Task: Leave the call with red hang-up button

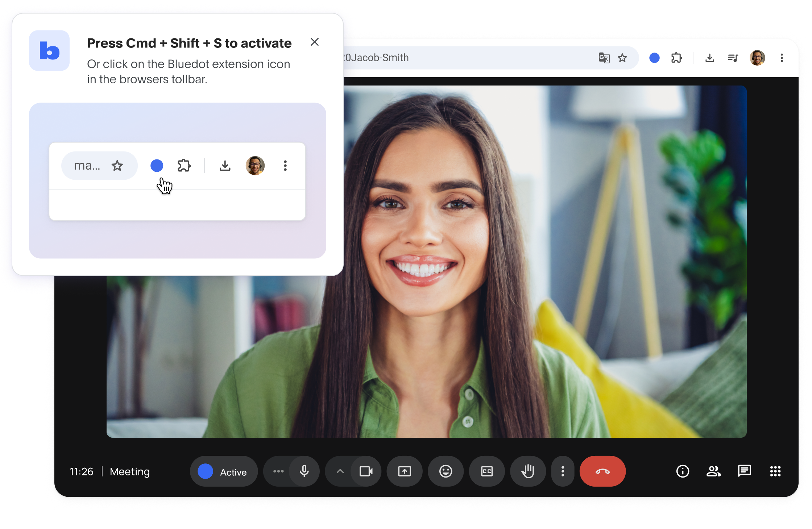Action: coord(602,471)
